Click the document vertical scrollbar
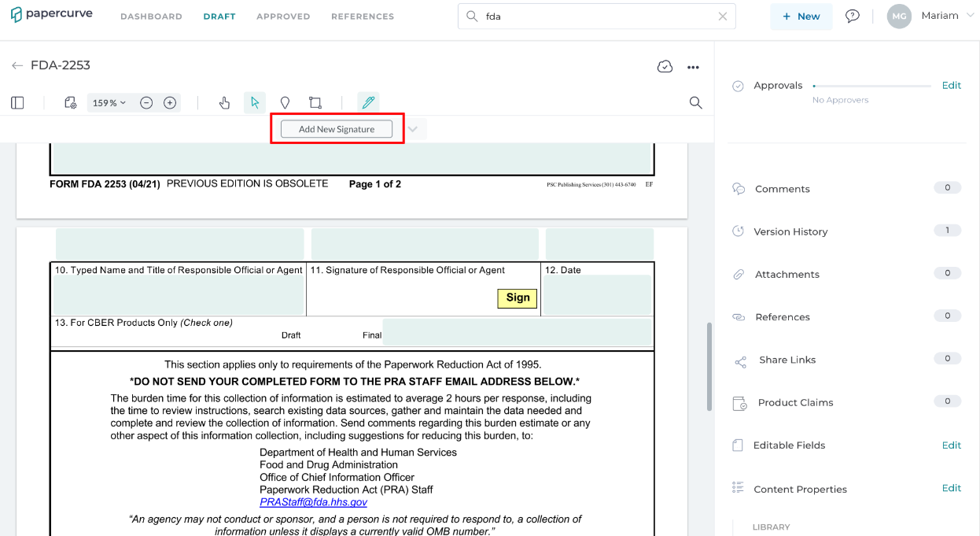980x536 pixels. [709, 366]
